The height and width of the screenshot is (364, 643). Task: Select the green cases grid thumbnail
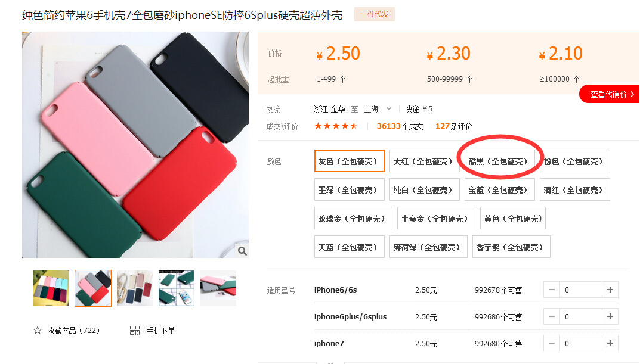coord(177,288)
